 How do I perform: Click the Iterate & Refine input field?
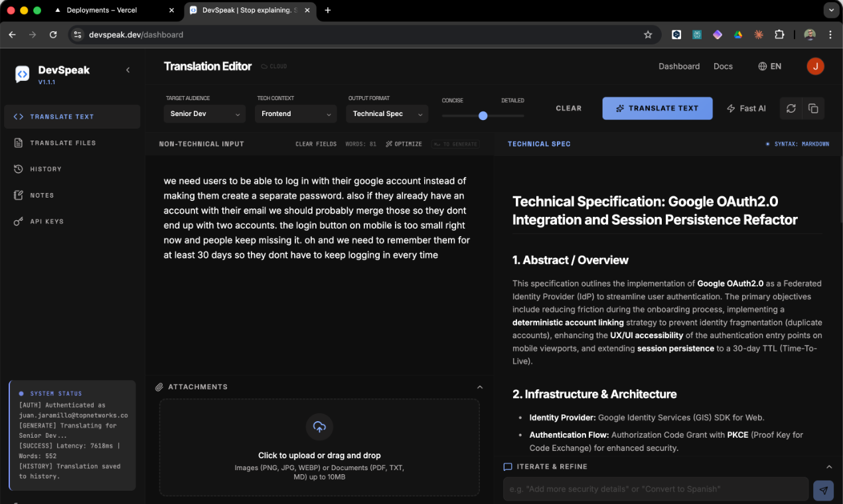(655, 490)
